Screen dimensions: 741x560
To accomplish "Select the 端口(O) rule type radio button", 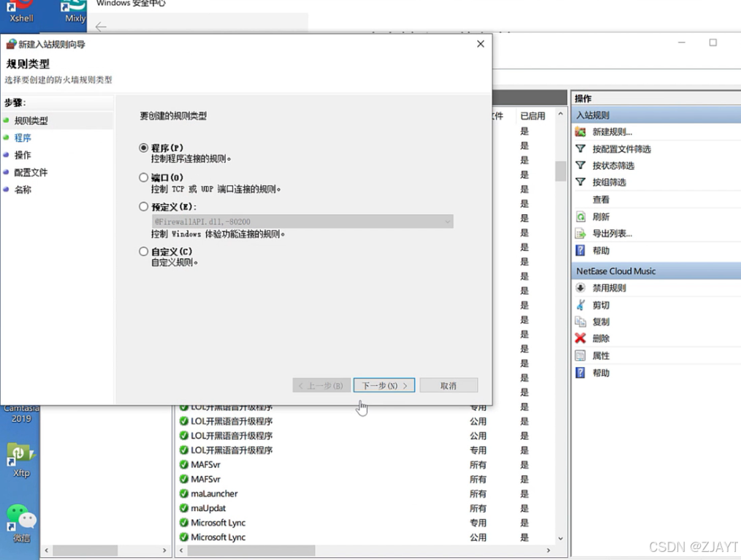I will [143, 178].
